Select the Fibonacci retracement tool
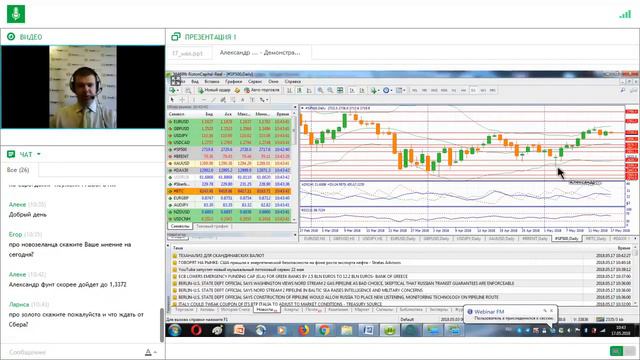Image resolution: width=640 pixels, height=360 pixels. [233, 100]
